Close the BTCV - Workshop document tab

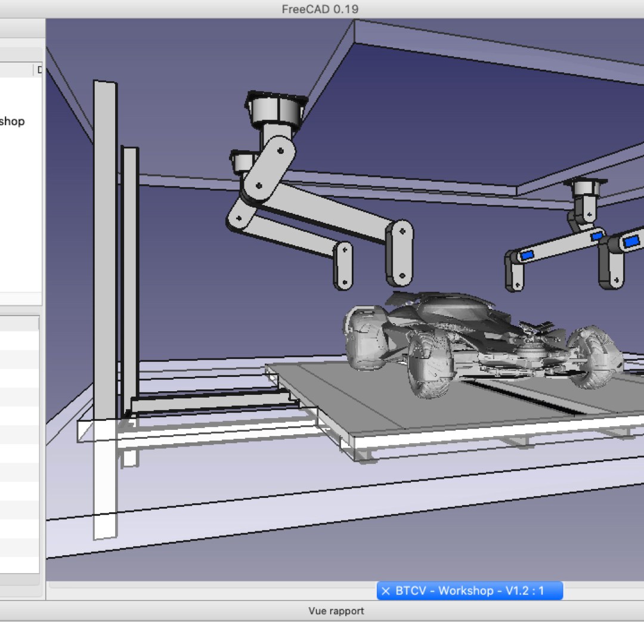(385, 591)
